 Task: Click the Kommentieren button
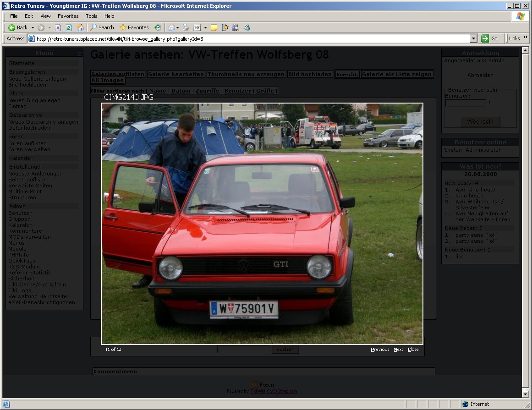tap(115, 372)
